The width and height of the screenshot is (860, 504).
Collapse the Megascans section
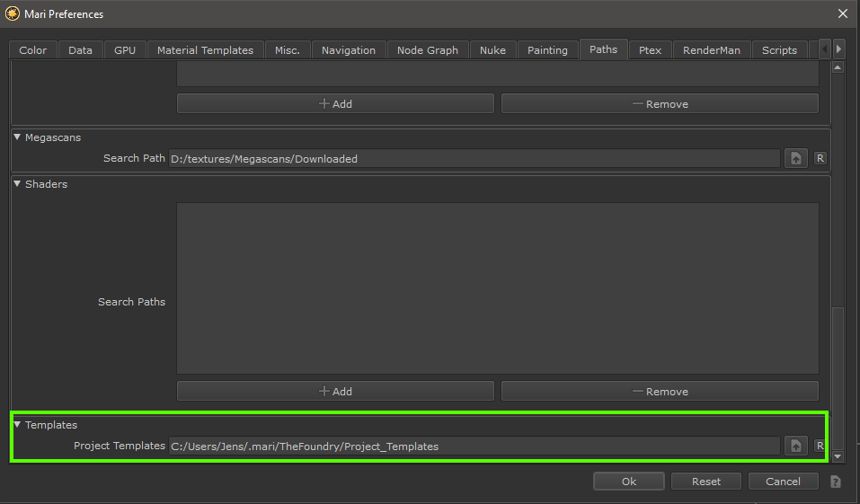coord(17,137)
